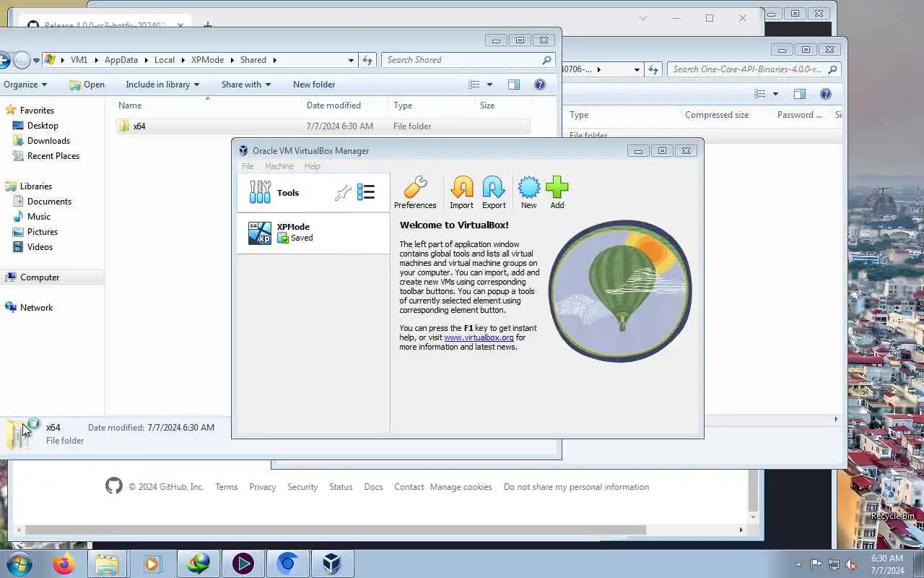Refresh the Shared folder address bar
Image resolution: width=924 pixels, height=578 pixels.
click(367, 60)
